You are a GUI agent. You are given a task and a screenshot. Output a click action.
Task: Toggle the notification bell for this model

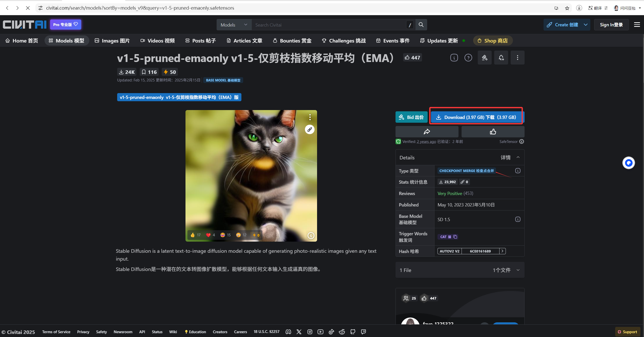point(501,57)
